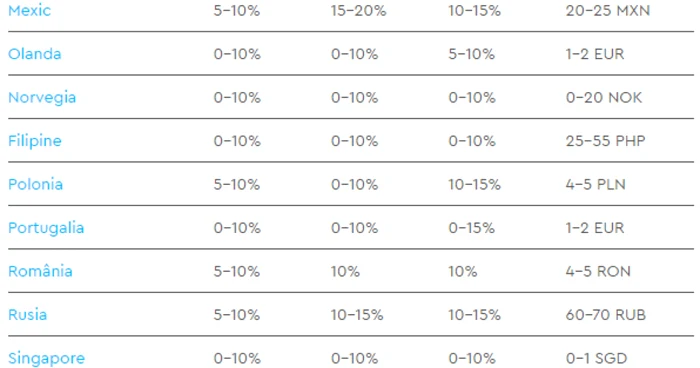This screenshot has height=368, width=700.
Task: Click the 4–5 RON amount cell
Action: (x=598, y=271)
